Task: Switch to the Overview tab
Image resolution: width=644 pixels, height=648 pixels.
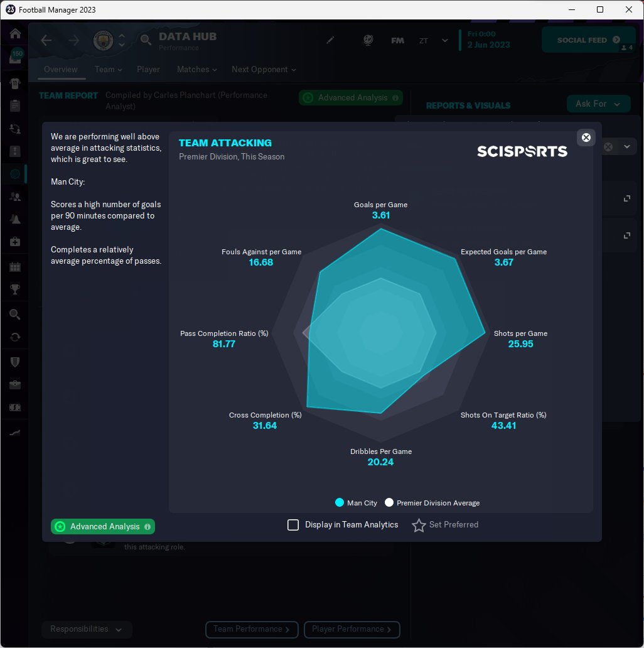Action: tap(61, 70)
